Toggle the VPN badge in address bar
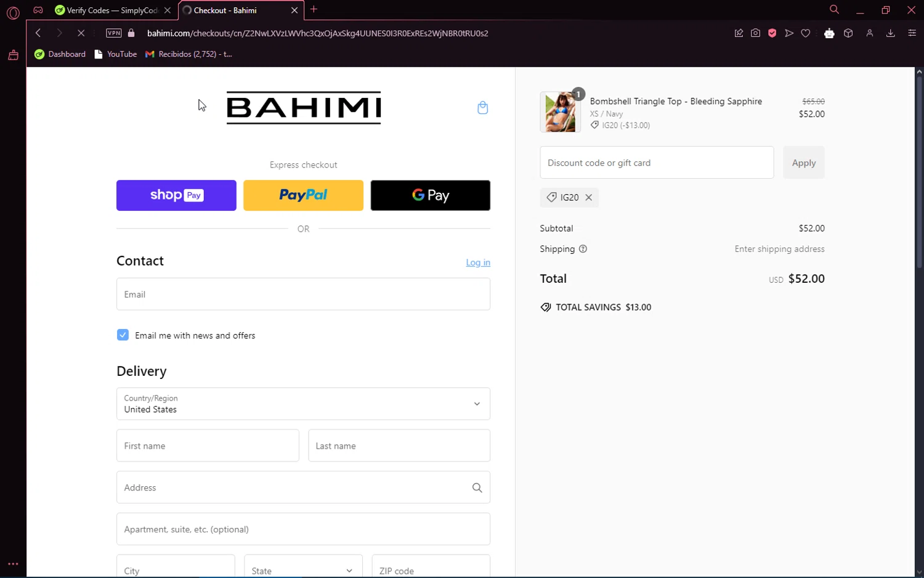 pyautogui.click(x=114, y=33)
